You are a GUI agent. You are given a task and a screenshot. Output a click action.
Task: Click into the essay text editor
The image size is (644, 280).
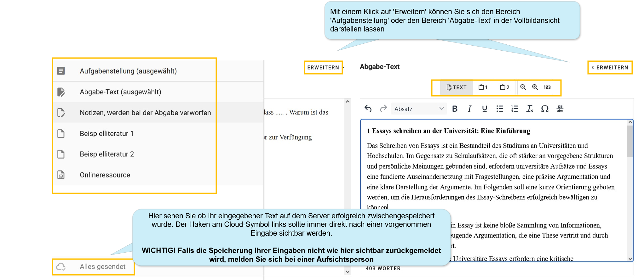tap(494, 190)
